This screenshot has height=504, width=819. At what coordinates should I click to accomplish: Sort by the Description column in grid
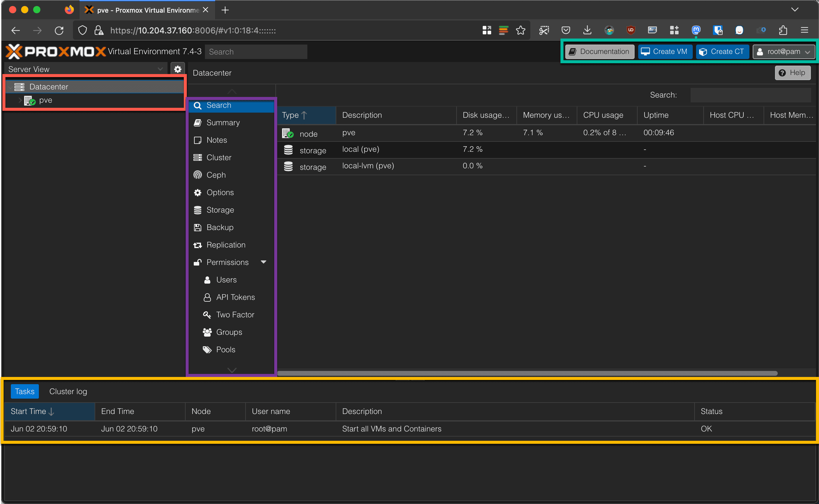(396, 115)
